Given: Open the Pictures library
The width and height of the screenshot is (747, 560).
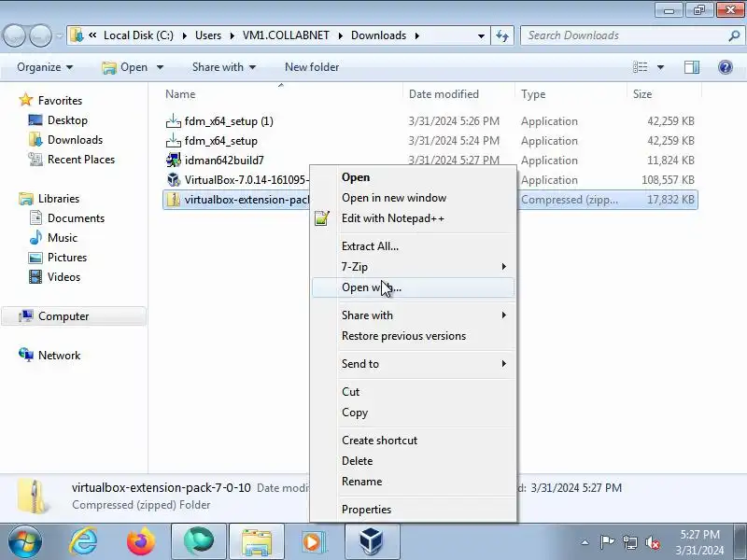Looking at the screenshot, I should [x=67, y=258].
